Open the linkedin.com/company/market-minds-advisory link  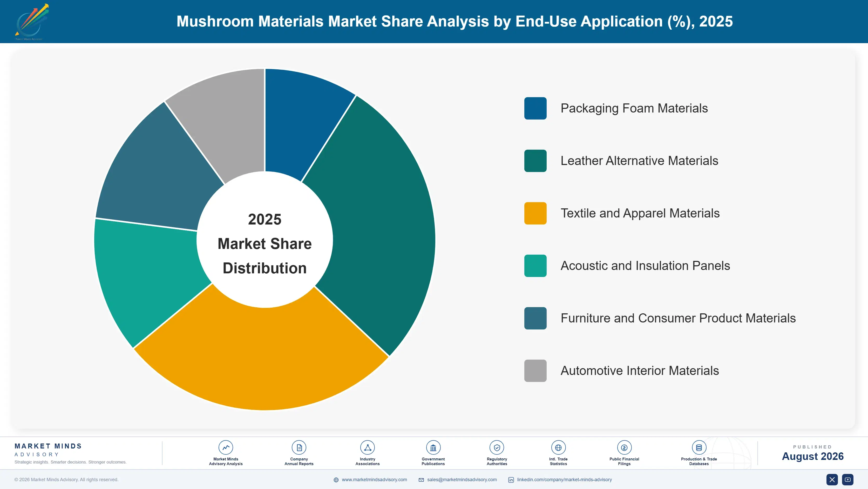coord(564,480)
